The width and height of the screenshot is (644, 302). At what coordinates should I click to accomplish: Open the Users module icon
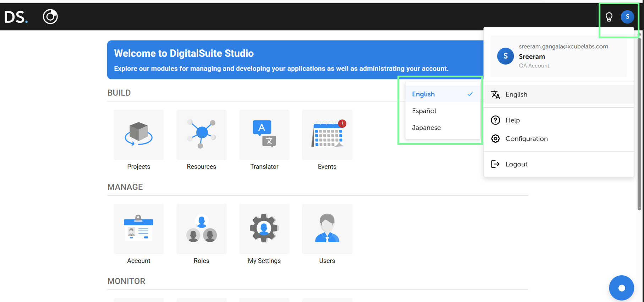tap(327, 229)
